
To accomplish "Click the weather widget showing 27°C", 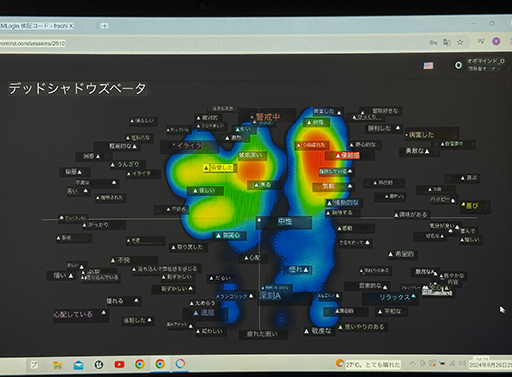I will point(368,364).
